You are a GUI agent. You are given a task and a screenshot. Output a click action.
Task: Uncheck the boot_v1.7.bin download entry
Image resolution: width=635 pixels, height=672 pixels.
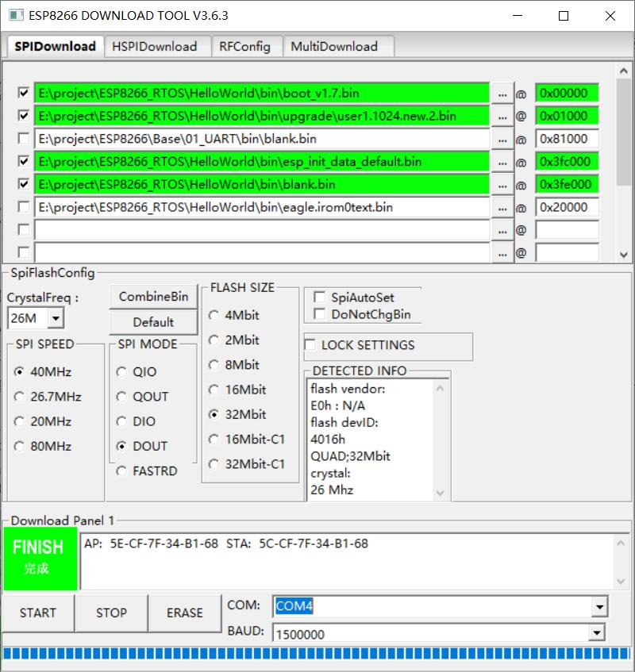point(21,93)
